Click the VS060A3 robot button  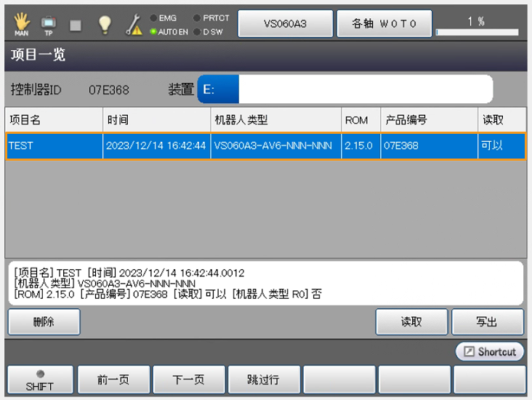pos(286,24)
